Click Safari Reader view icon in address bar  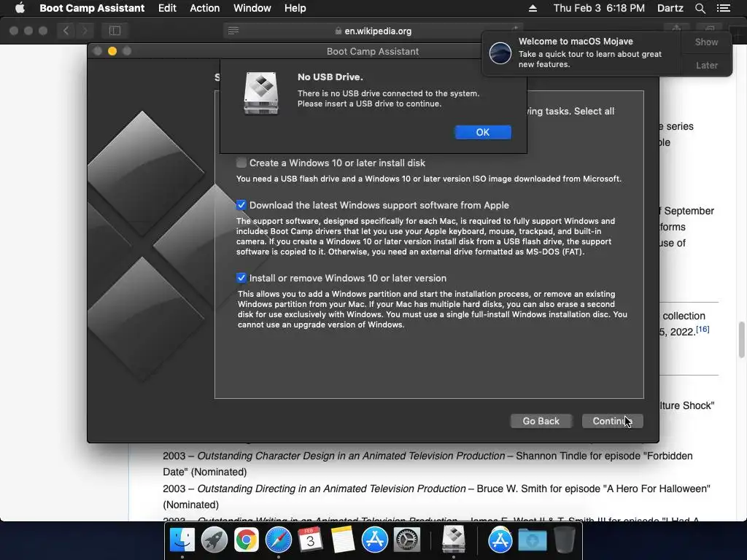[233, 31]
